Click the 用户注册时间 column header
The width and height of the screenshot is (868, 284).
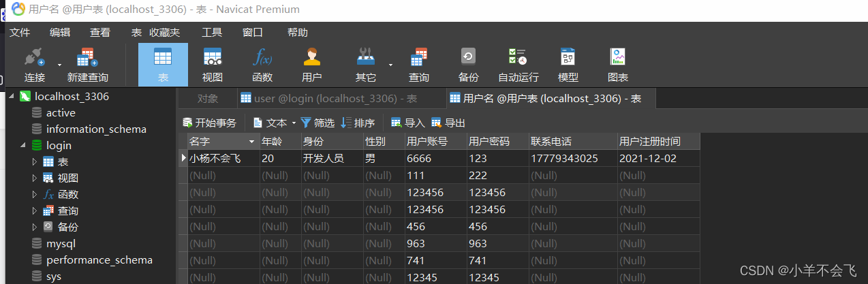[x=659, y=142]
